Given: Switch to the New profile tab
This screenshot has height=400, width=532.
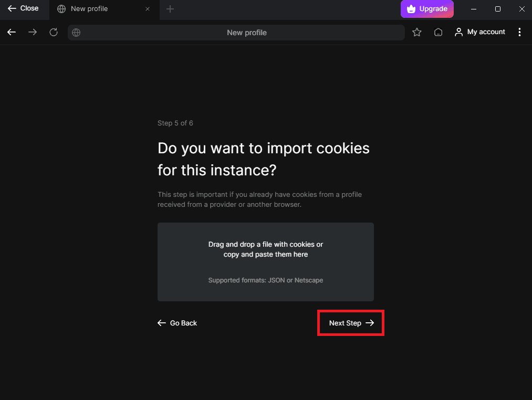Looking at the screenshot, I should coord(95,9).
